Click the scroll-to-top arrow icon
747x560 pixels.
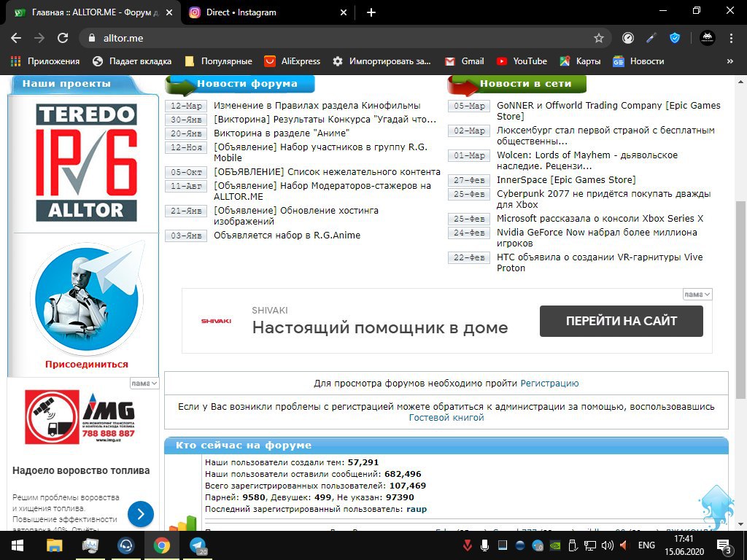(x=716, y=507)
